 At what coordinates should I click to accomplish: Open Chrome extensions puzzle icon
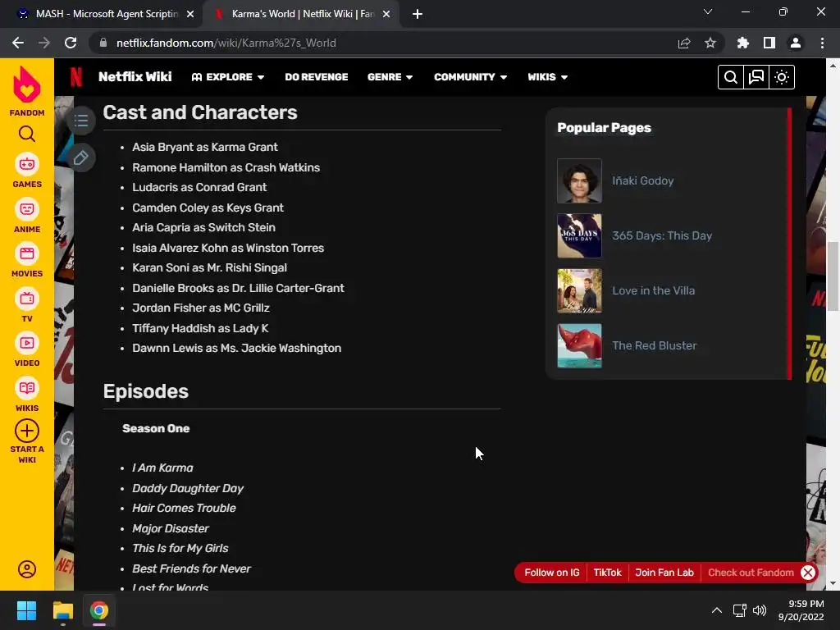[742, 43]
